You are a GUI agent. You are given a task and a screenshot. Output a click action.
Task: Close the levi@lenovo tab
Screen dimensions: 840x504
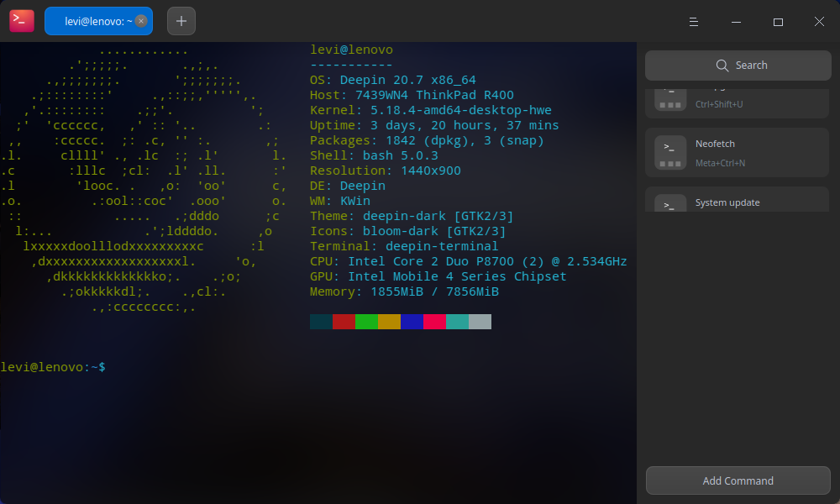[141, 21]
